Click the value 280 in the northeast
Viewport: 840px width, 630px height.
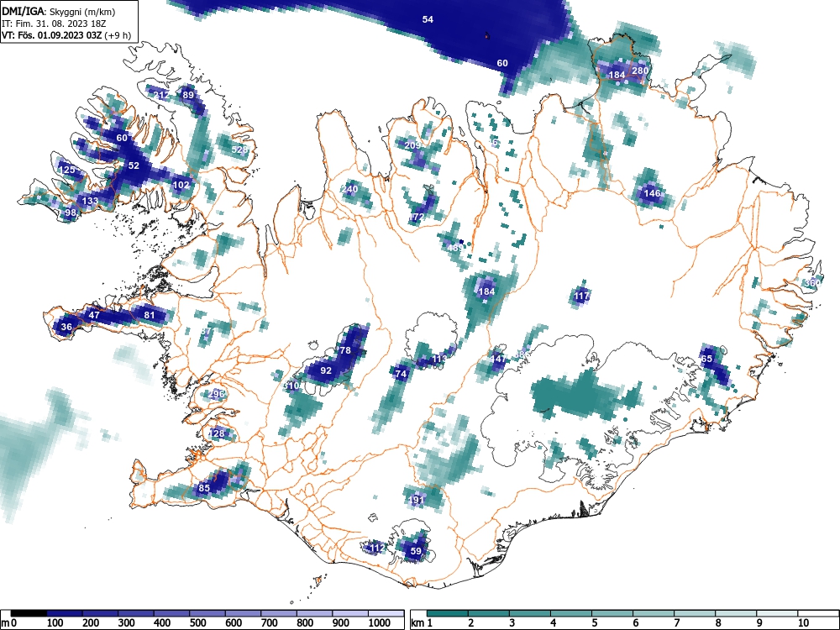(x=640, y=71)
